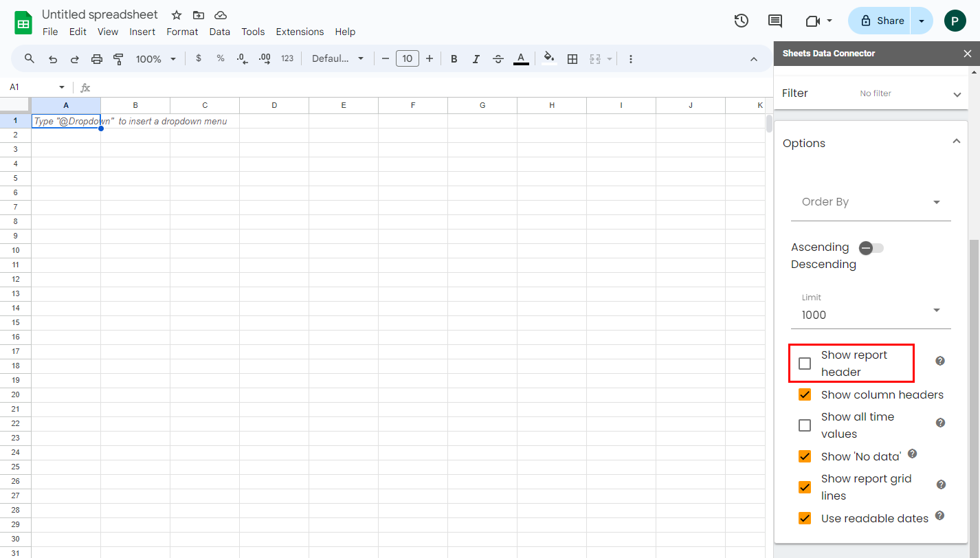
Task: Open the Data menu
Action: (x=220, y=32)
